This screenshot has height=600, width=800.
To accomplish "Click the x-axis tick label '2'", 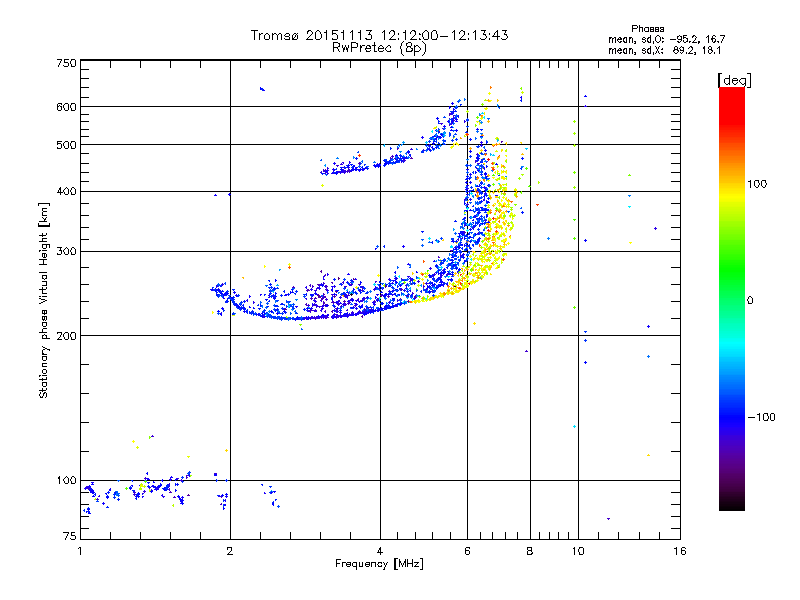I will coord(230,551).
